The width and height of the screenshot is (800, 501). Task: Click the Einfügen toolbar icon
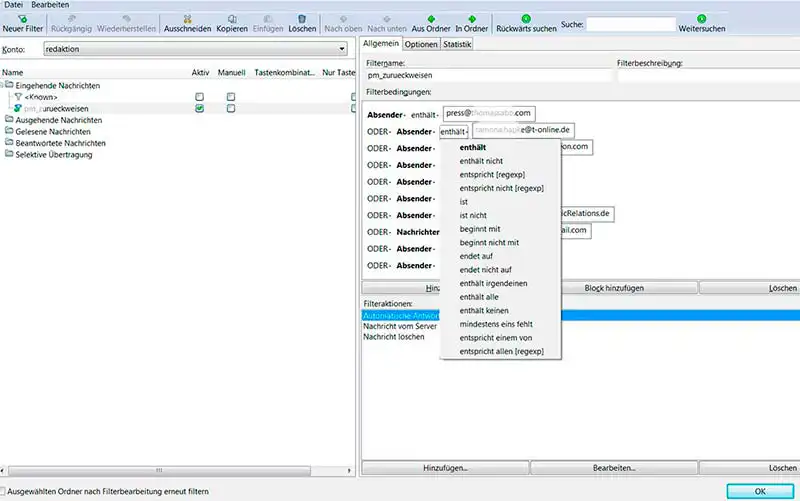(x=268, y=19)
